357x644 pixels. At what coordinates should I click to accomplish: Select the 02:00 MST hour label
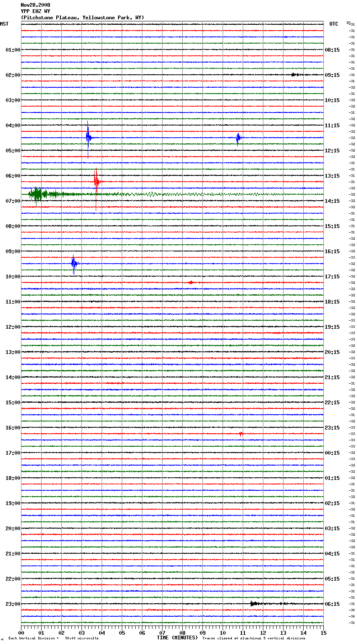tap(13, 75)
